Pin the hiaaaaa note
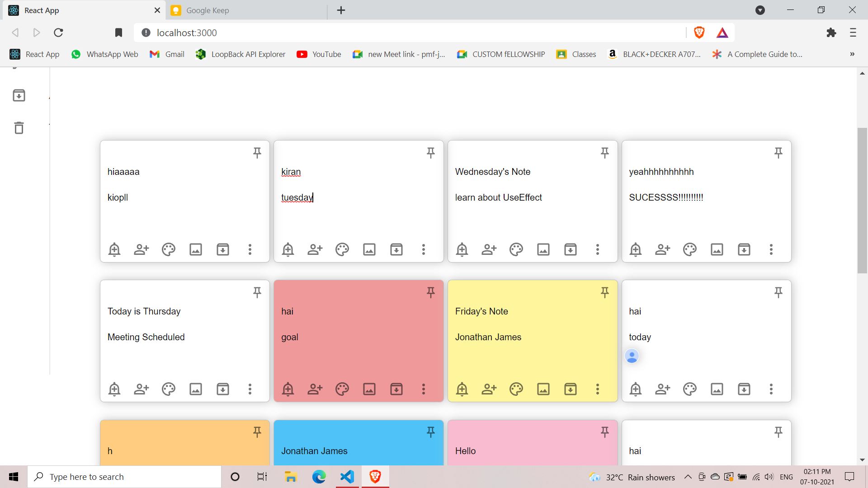Viewport: 868px width, 488px height. pos(257,153)
